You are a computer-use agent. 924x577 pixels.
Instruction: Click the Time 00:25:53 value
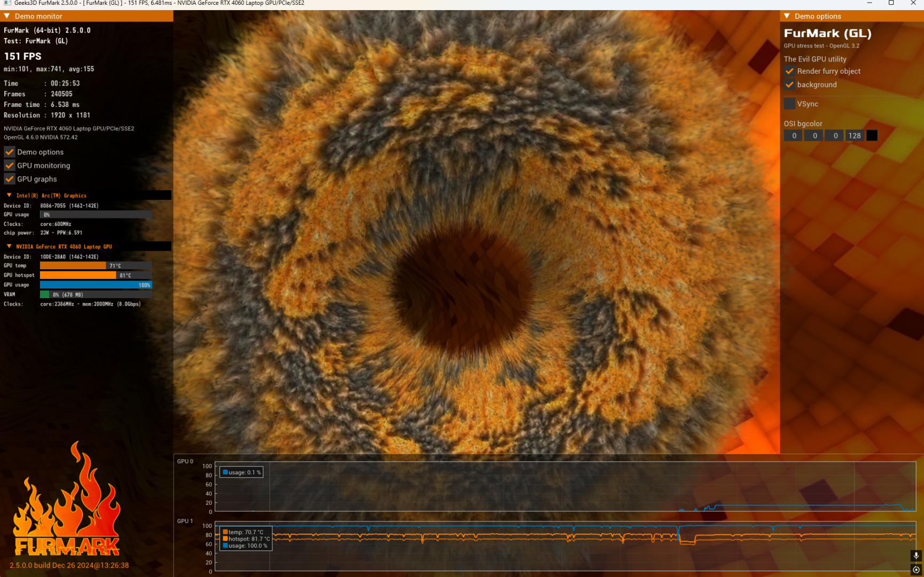(x=65, y=83)
